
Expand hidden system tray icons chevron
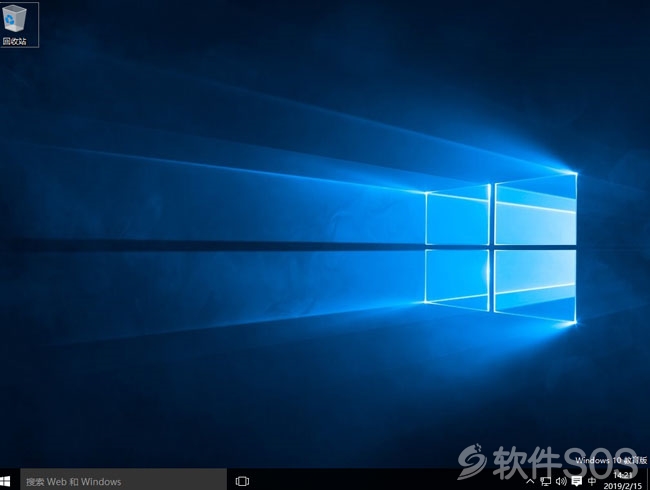click(x=530, y=481)
